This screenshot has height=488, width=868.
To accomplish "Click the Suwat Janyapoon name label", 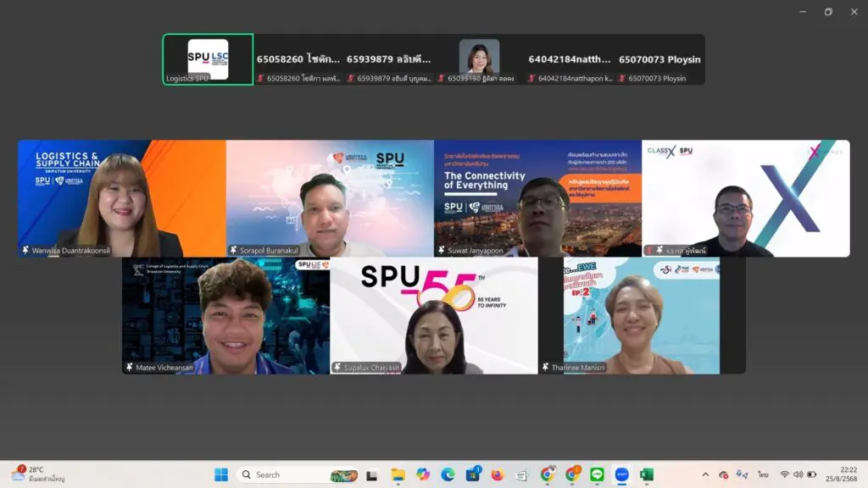I will pos(476,251).
